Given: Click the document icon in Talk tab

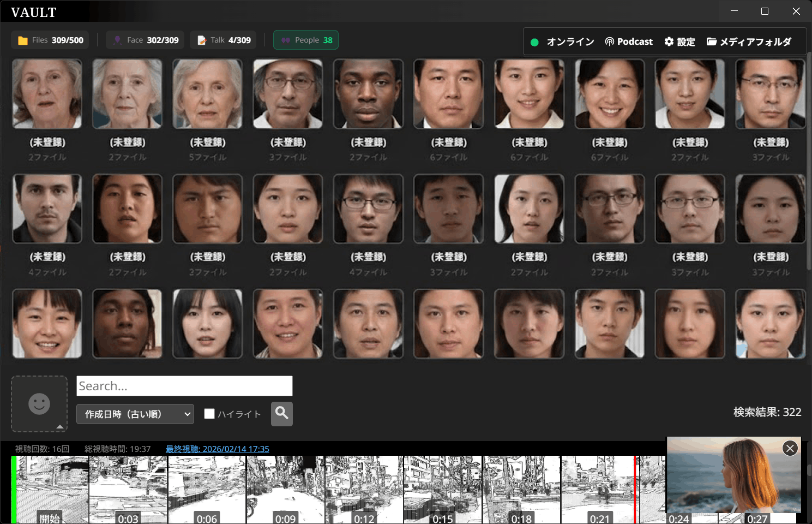Looking at the screenshot, I should tap(202, 40).
